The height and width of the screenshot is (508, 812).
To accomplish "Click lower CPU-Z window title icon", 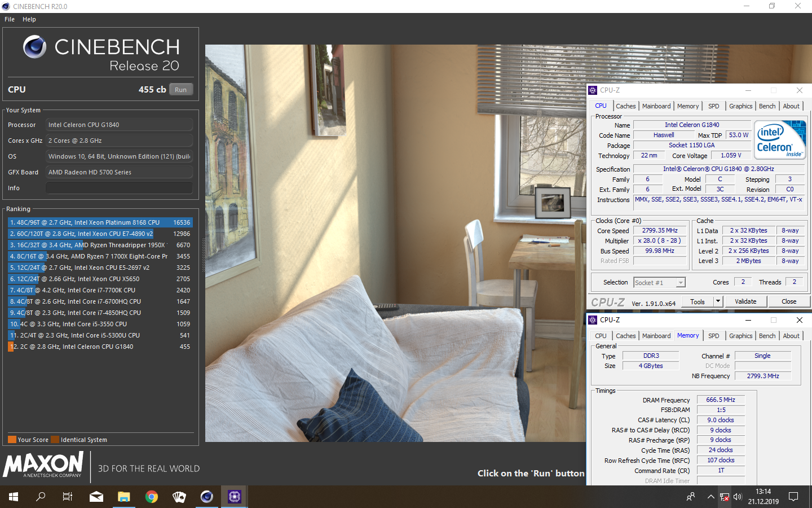I will [593, 320].
